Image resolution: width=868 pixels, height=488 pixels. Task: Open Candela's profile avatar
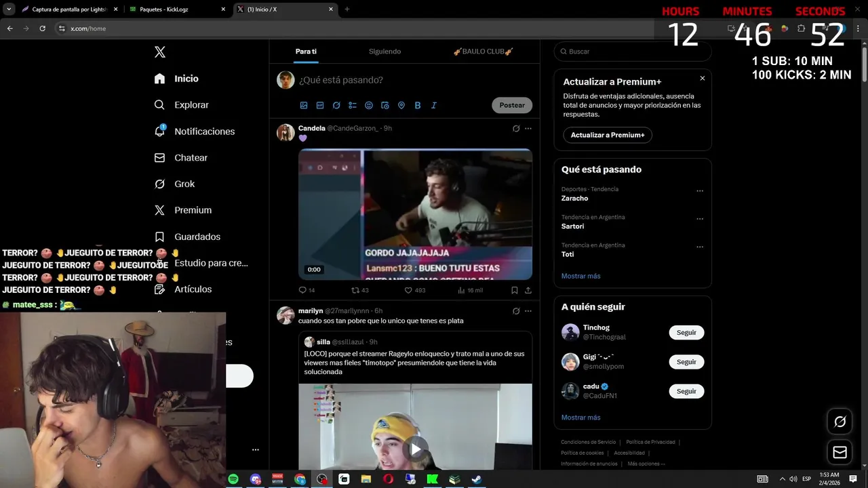[285, 132]
